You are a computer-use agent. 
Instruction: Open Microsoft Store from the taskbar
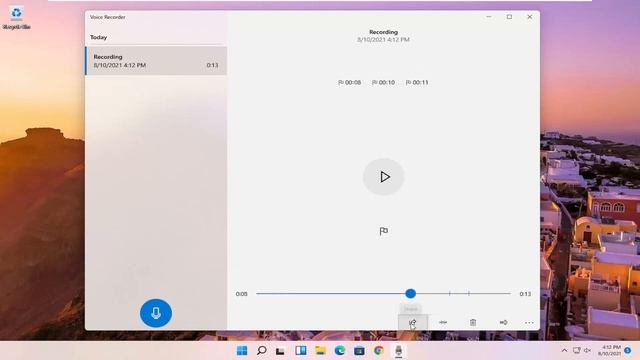click(359, 351)
